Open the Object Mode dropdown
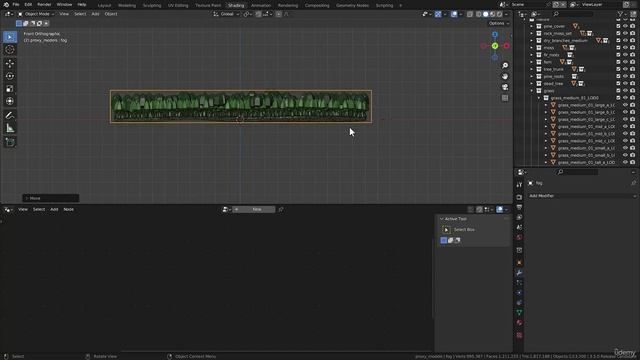This screenshot has width=640, height=360. click(x=36, y=14)
